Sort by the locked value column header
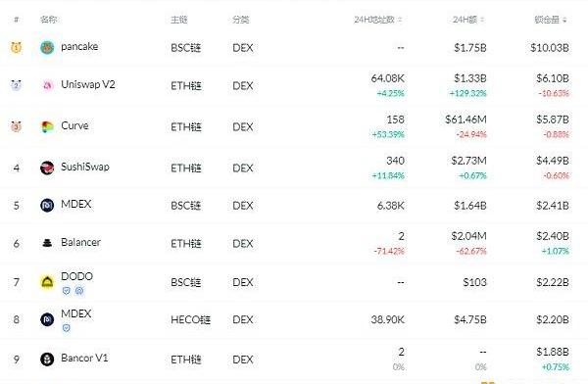The image size is (588, 384). pos(551,20)
